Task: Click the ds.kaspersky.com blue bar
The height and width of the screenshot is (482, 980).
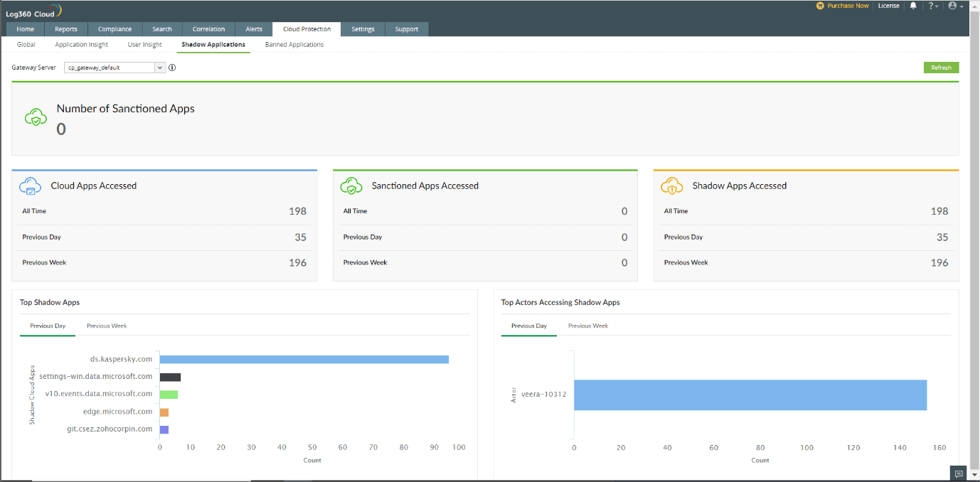Action: click(x=304, y=359)
